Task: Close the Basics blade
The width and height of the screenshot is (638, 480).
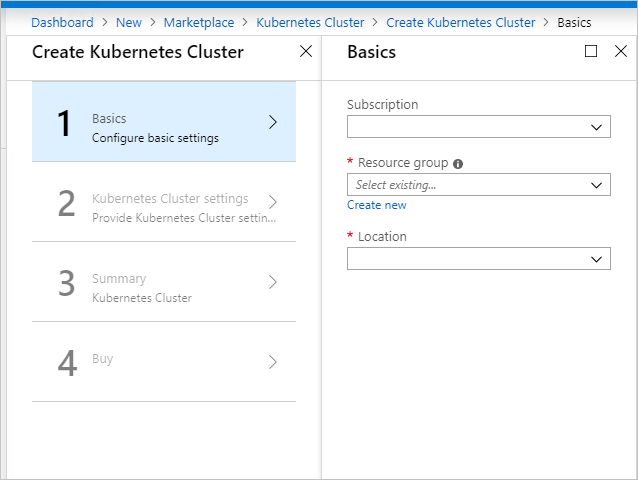Action: 619,51
